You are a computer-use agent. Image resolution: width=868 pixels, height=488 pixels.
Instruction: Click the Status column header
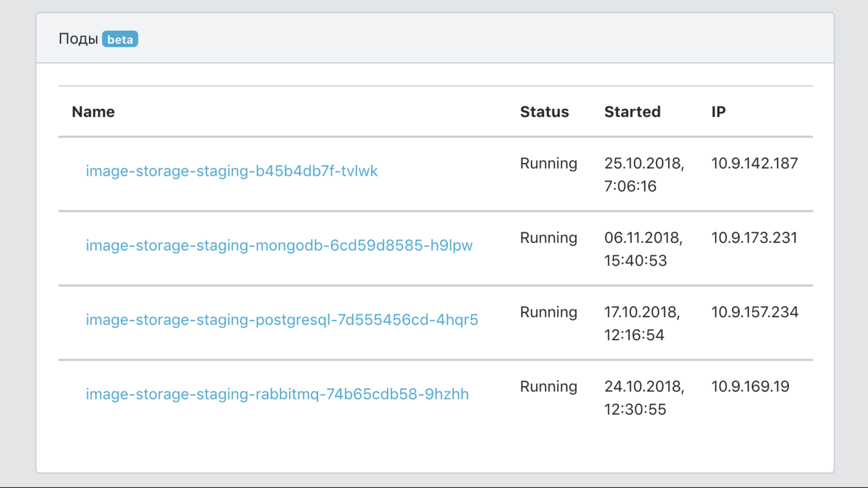pyautogui.click(x=544, y=112)
